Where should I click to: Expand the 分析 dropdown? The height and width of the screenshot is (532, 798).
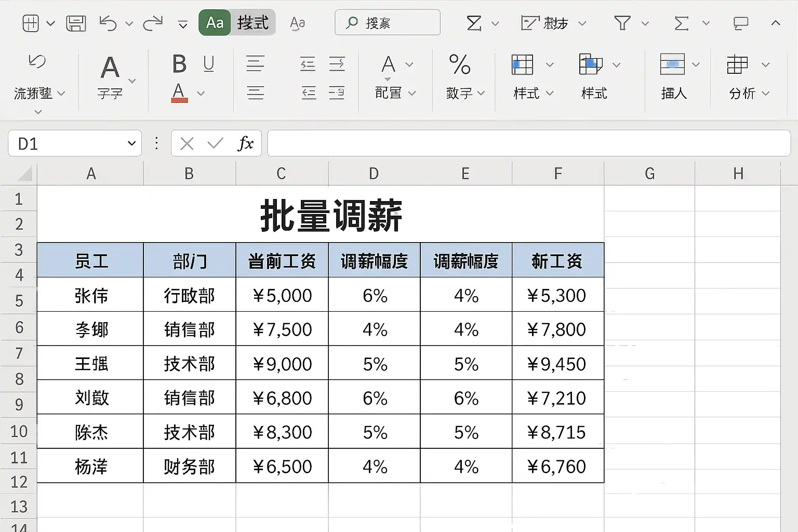[765, 94]
